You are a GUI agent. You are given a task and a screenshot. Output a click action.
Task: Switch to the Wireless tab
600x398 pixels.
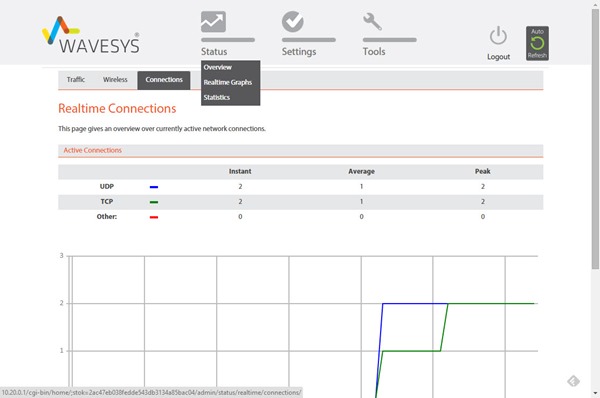point(115,80)
